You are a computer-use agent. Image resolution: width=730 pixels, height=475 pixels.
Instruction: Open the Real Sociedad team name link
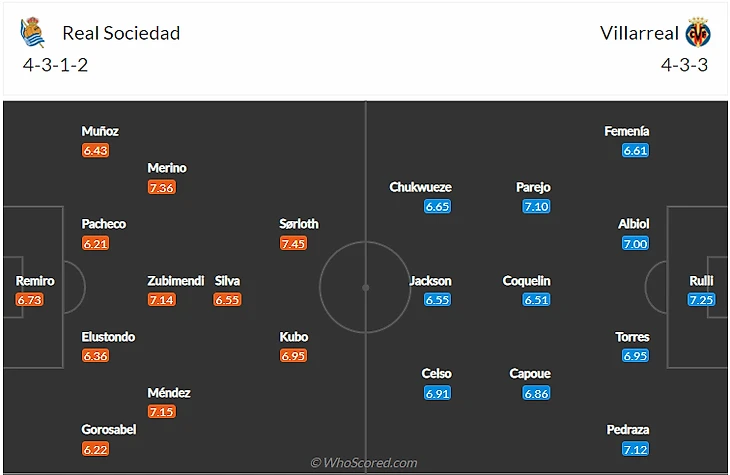121,33
